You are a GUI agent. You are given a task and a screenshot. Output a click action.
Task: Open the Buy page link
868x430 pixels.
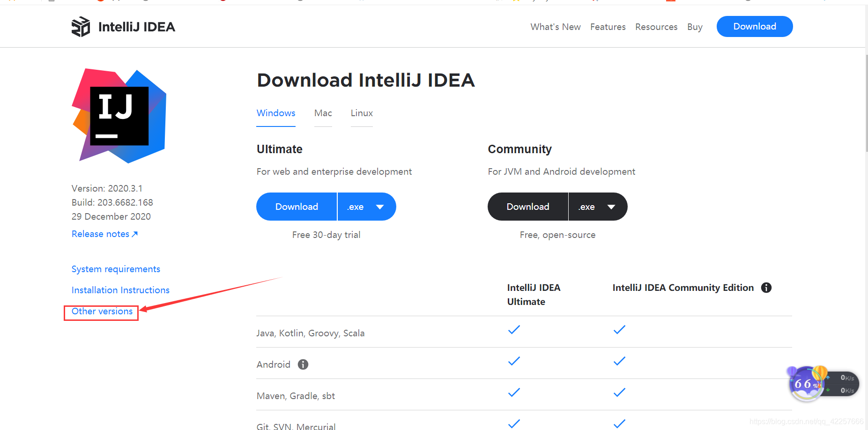[695, 27]
